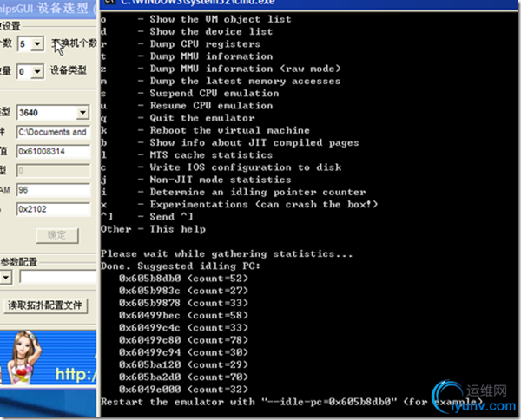Click the 'Quit the emulator' line
The width and height of the screenshot is (521, 420).
[178, 118]
